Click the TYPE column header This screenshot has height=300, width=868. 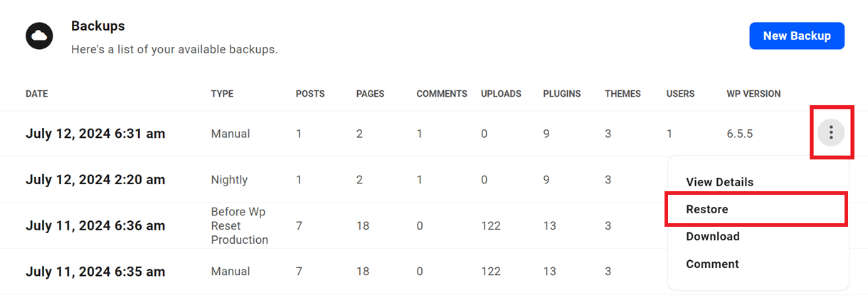222,94
